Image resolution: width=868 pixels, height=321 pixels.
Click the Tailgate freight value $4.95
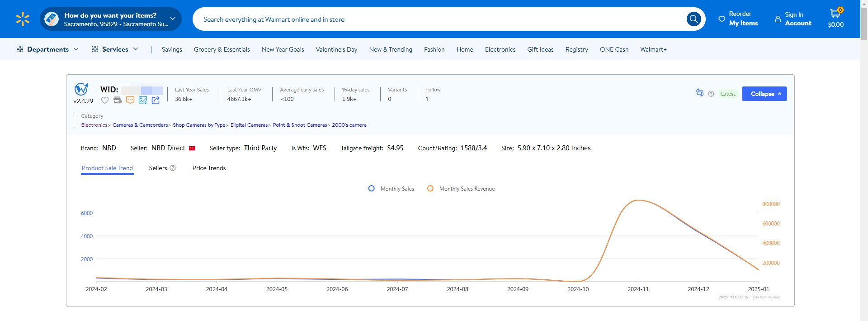pyautogui.click(x=395, y=148)
